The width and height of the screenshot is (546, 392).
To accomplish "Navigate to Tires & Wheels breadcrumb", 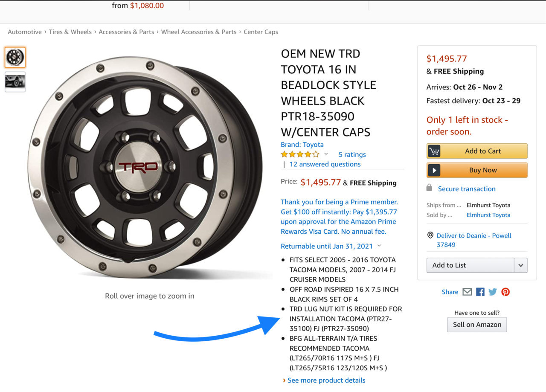I will pyautogui.click(x=70, y=32).
